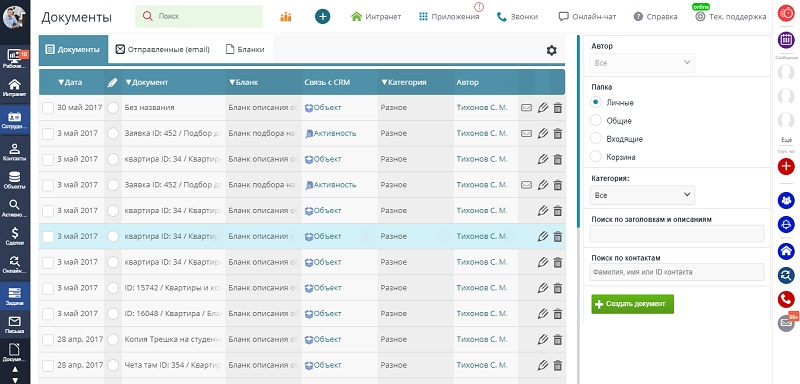Click the Создать документ button
Viewport: 800px width, 384px height.
632,304
